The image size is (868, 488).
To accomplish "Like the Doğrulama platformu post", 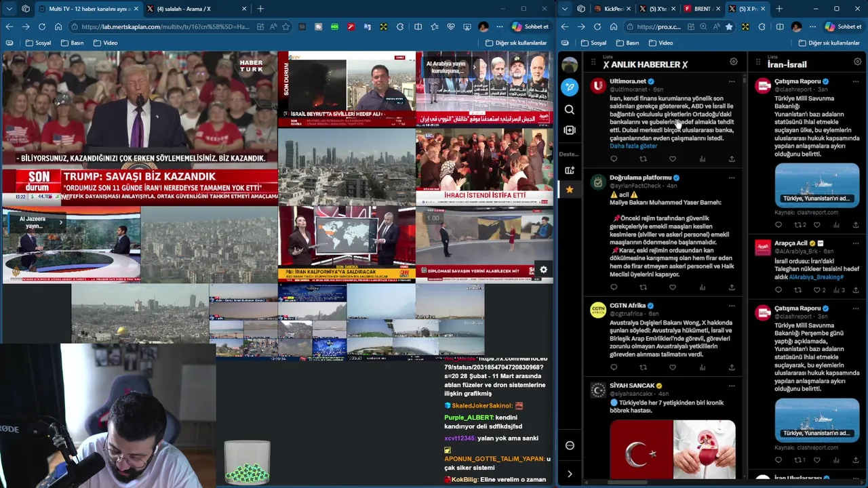I will point(672,287).
